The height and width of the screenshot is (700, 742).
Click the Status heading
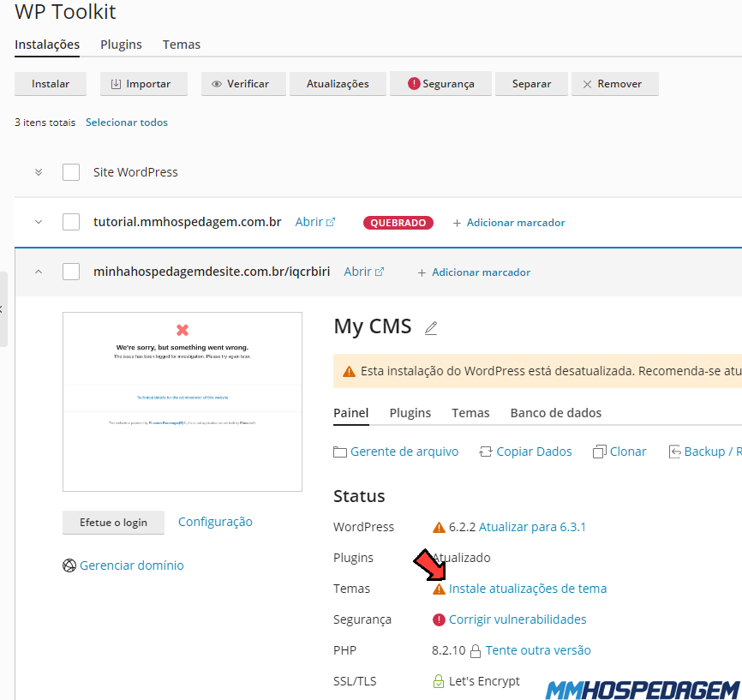[359, 496]
